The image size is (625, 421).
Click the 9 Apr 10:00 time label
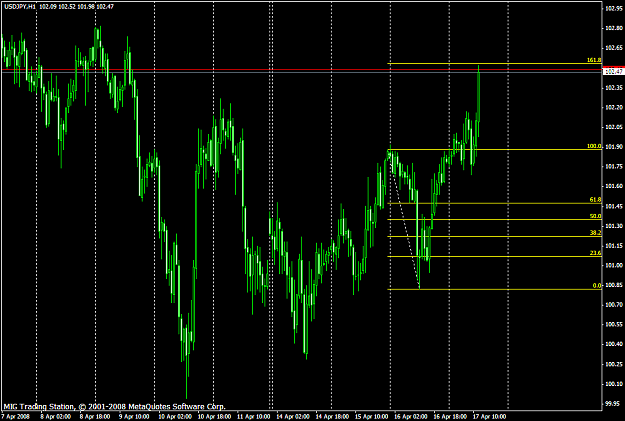click(134, 417)
